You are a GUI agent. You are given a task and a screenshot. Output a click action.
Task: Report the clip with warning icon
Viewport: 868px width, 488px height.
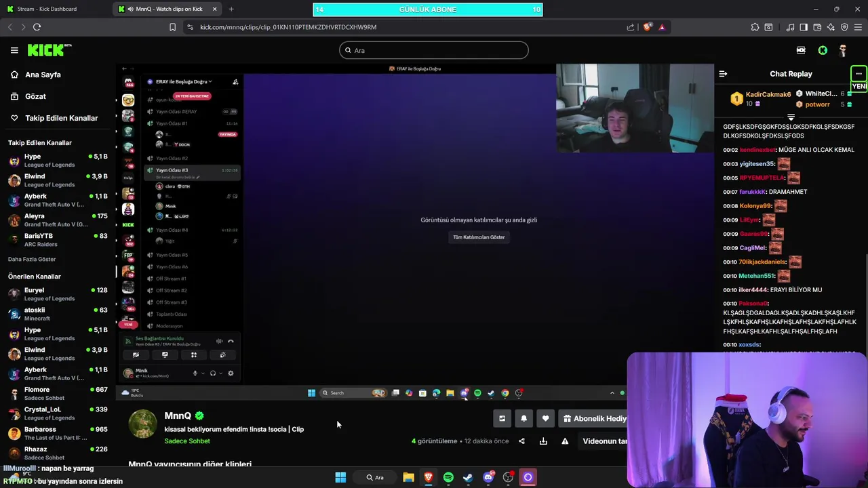[x=565, y=441]
